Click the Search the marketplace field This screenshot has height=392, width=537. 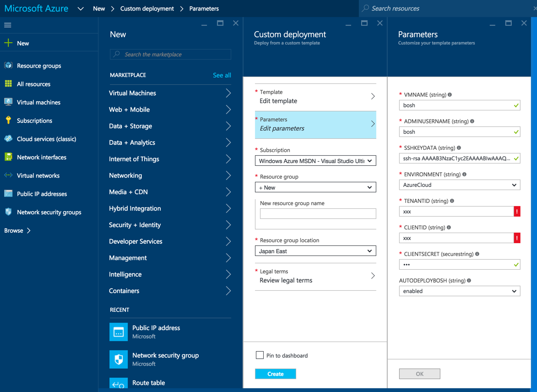[x=170, y=54]
